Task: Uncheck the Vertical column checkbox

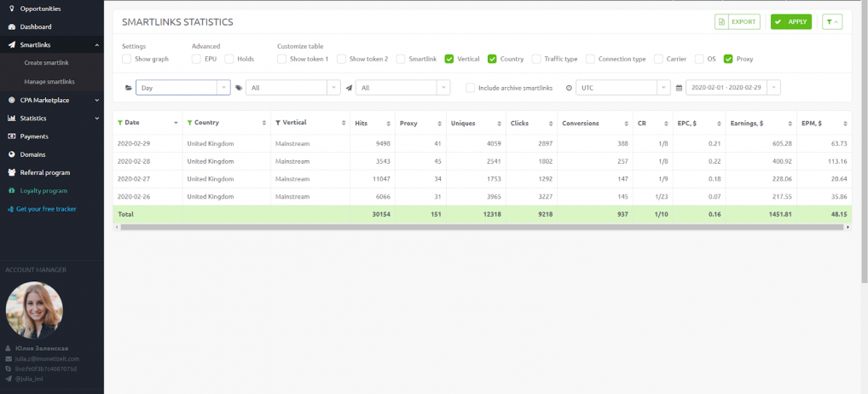Action: pos(449,59)
